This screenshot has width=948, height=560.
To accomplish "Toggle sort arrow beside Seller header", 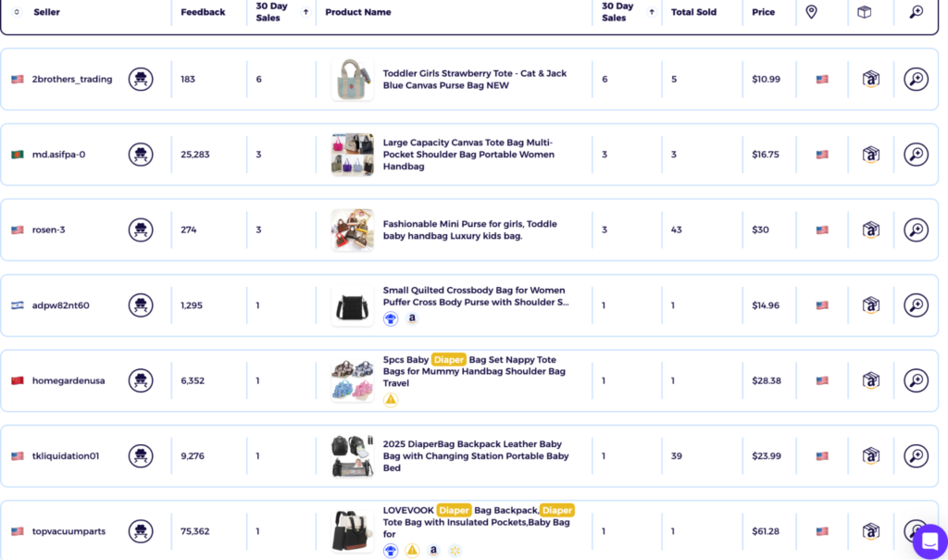I will point(17,11).
